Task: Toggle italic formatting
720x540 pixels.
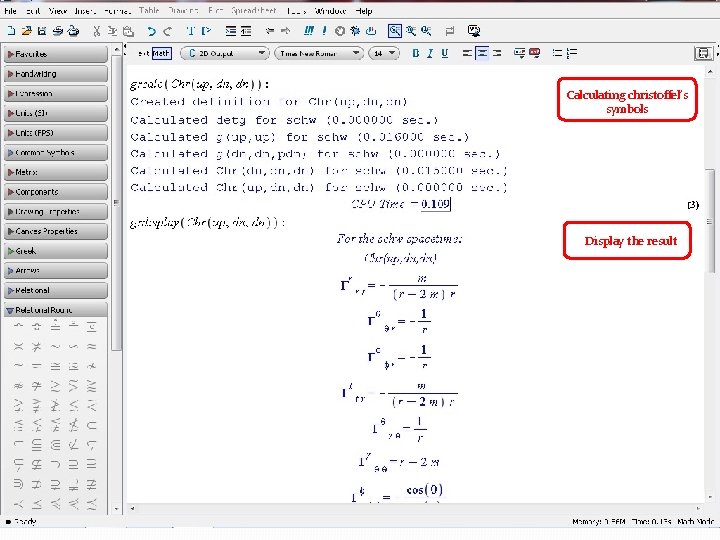Action: [430, 53]
